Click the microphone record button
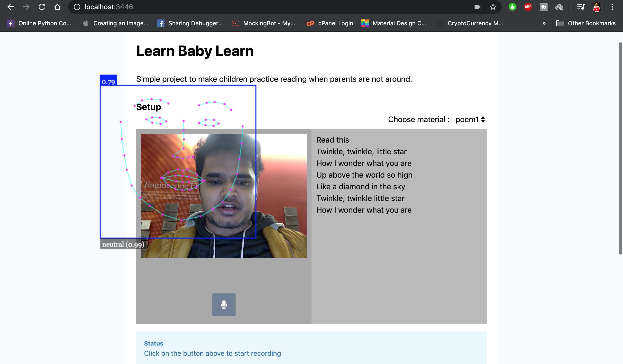623x364 pixels. [x=224, y=304]
